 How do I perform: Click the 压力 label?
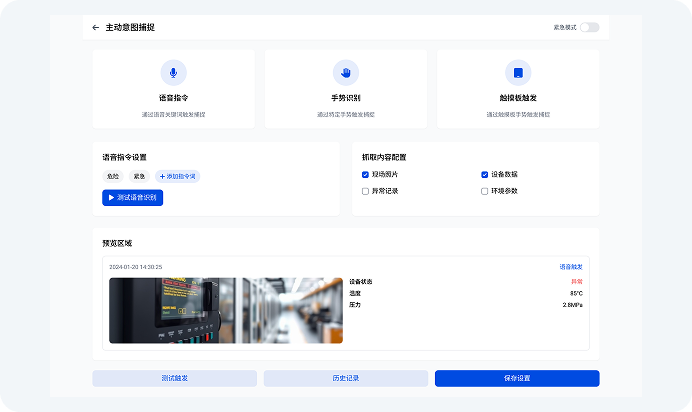(355, 305)
